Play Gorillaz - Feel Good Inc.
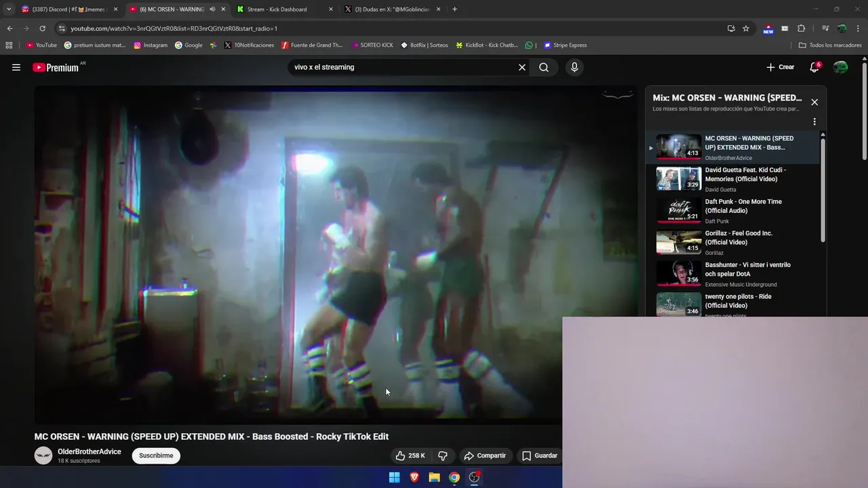 [732, 243]
